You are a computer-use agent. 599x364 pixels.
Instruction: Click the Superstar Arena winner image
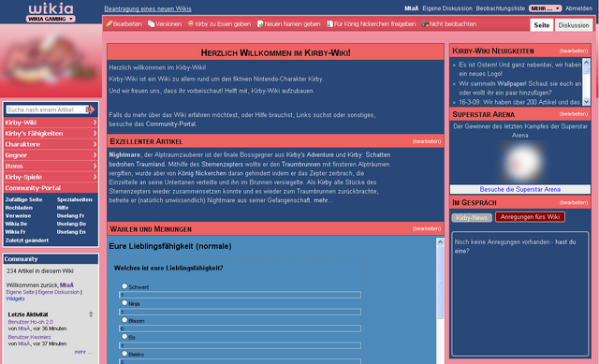click(520, 162)
